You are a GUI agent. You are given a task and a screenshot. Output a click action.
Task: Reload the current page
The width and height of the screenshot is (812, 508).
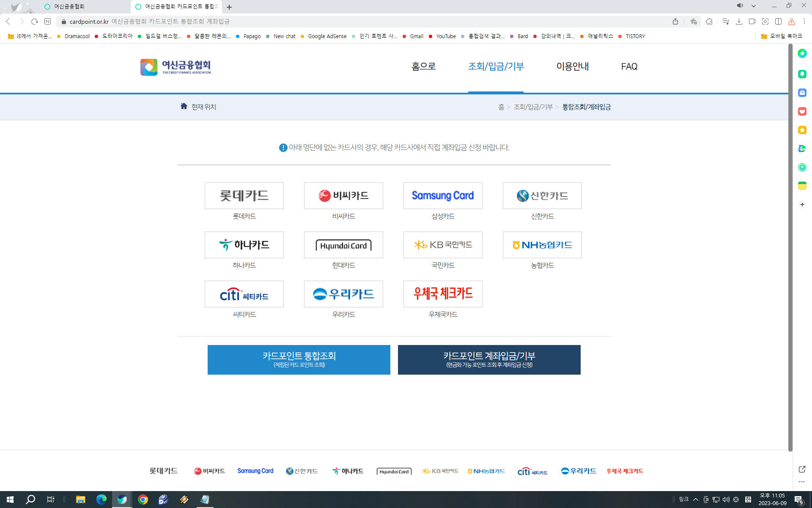point(35,22)
